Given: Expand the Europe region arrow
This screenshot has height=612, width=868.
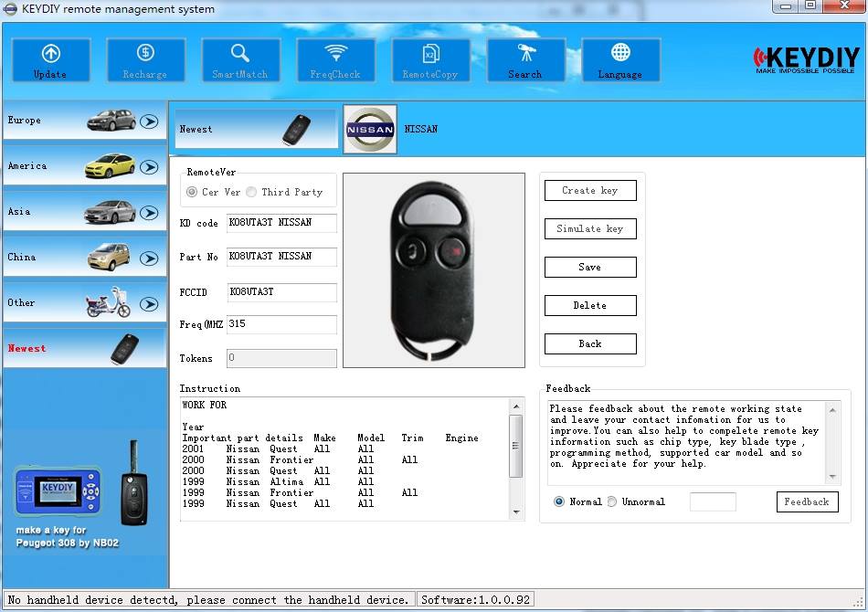Looking at the screenshot, I should [x=149, y=121].
